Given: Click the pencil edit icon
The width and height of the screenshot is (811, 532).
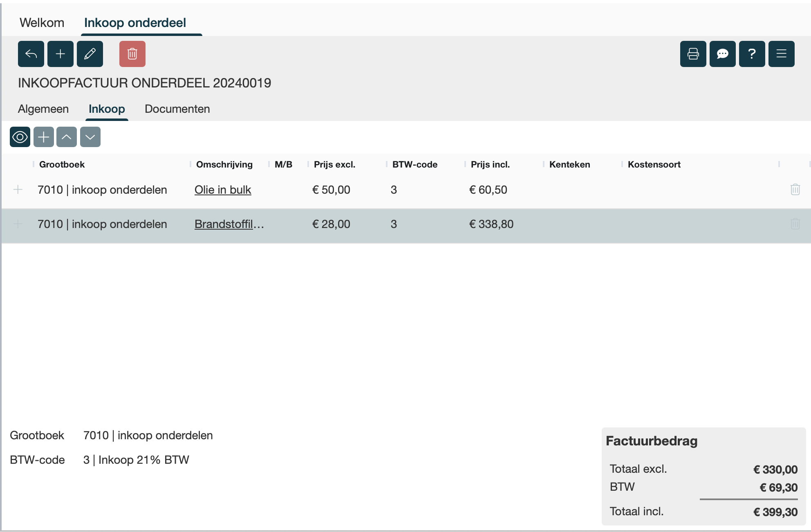Looking at the screenshot, I should [x=90, y=54].
